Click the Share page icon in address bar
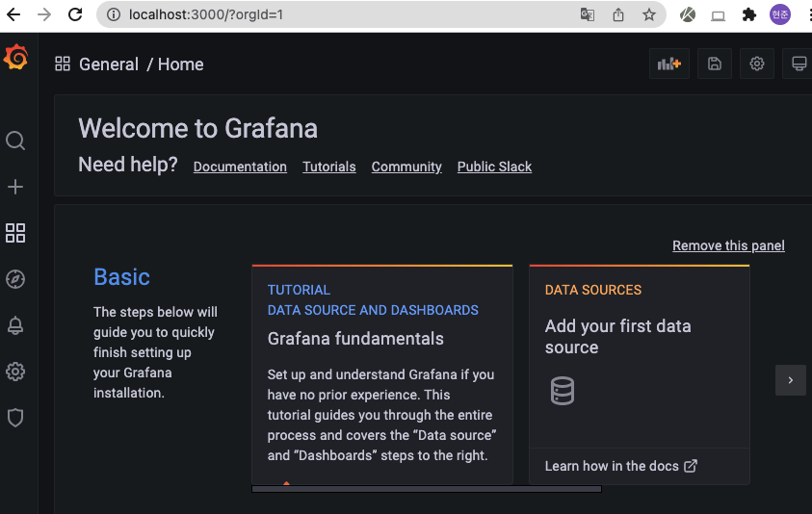The height and width of the screenshot is (514, 812). pos(618,14)
